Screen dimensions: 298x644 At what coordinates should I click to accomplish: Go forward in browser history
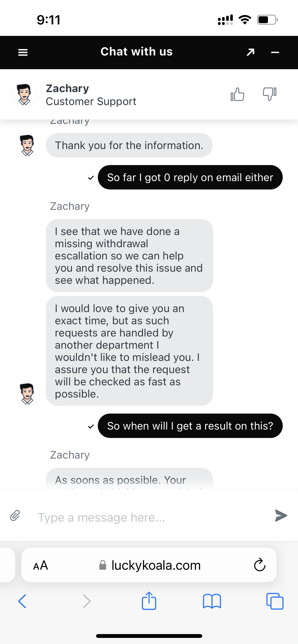click(x=87, y=601)
